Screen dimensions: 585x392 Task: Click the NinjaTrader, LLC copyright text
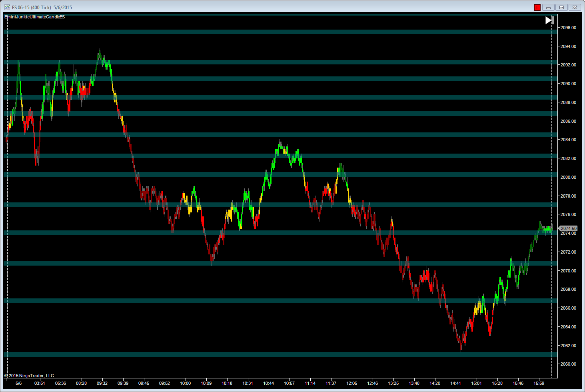pos(29,376)
